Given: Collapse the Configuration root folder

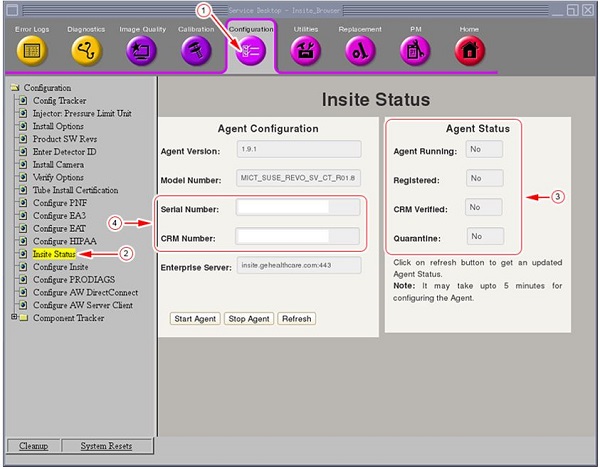Looking at the screenshot, I should [x=15, y=88].
